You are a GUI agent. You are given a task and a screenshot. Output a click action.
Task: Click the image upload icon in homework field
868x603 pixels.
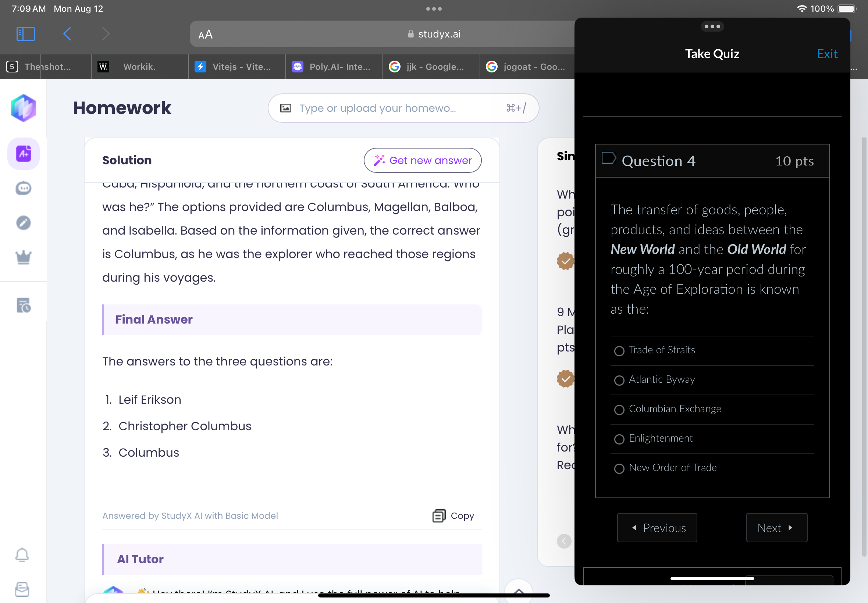286,108
